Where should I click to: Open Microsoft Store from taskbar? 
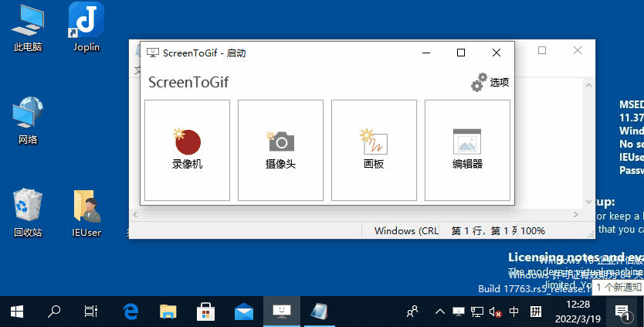(205, 312)
